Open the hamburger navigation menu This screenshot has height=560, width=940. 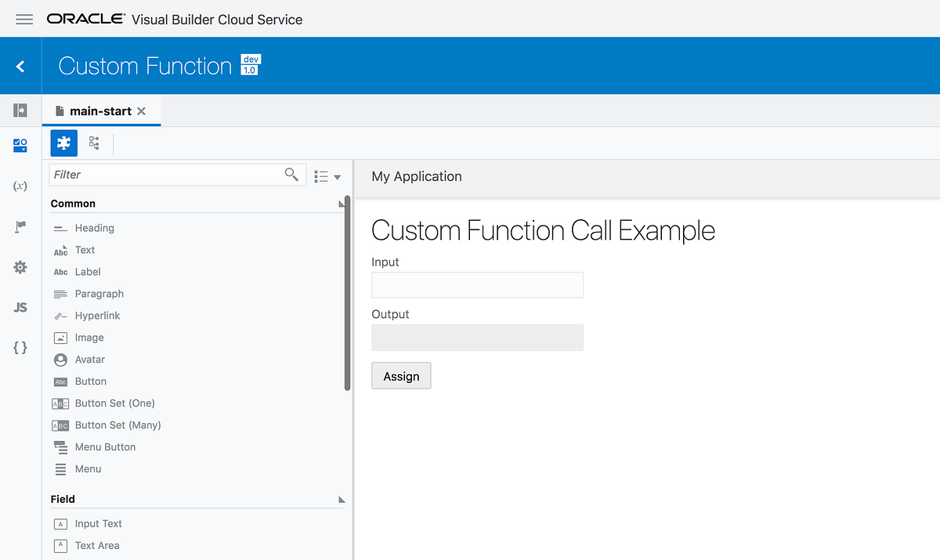coord(23,19)
